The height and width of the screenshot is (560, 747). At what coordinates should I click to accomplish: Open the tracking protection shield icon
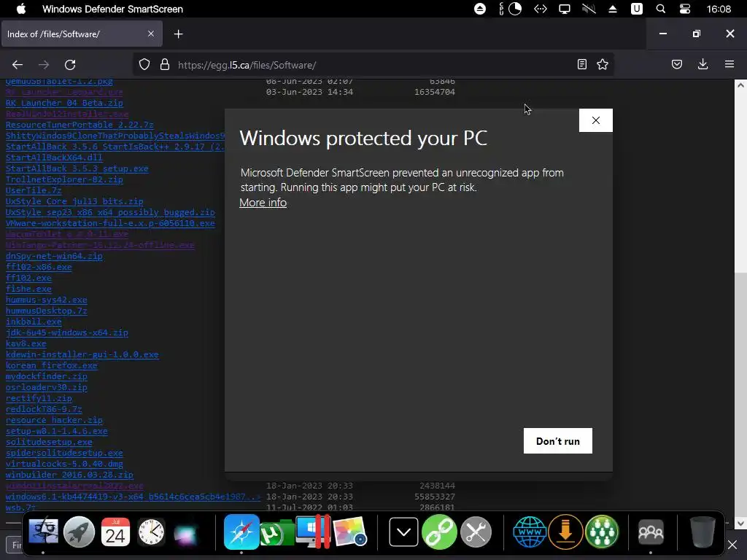click(144, 65)
